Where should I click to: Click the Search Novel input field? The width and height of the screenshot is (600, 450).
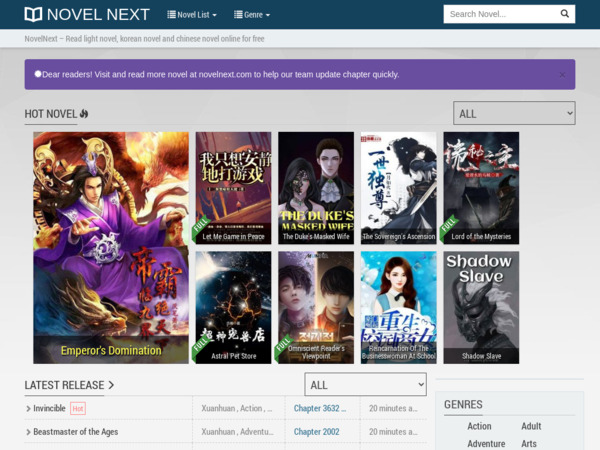pos(499,14)
